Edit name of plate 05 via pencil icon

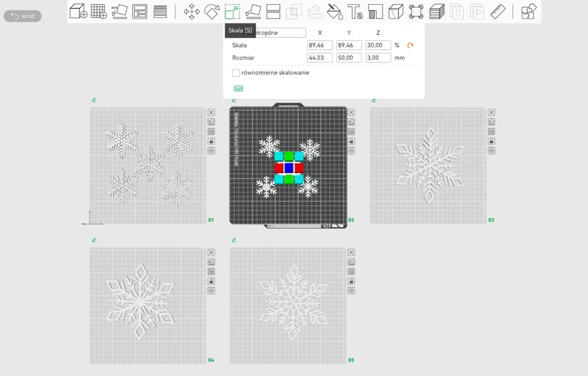pos(234,240)
